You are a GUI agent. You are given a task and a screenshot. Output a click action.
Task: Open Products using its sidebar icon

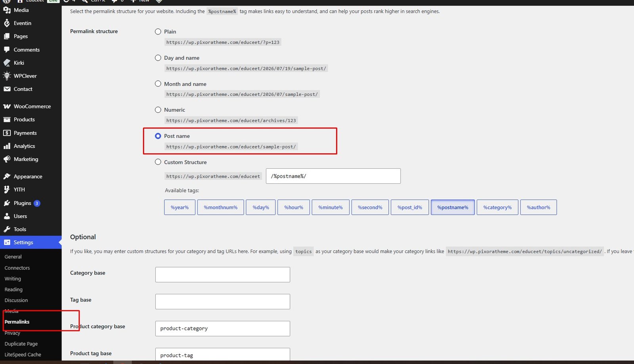coord(7,120)
